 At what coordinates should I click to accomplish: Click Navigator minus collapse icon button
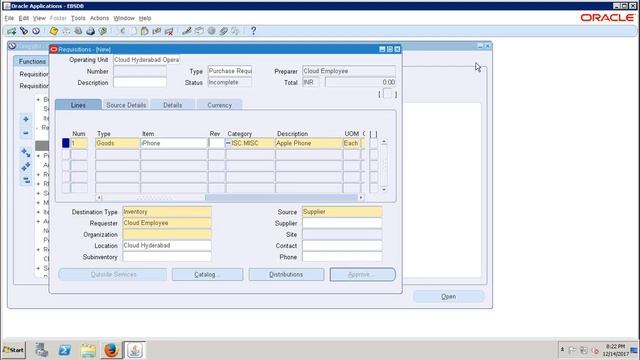(x=26, y=133)
